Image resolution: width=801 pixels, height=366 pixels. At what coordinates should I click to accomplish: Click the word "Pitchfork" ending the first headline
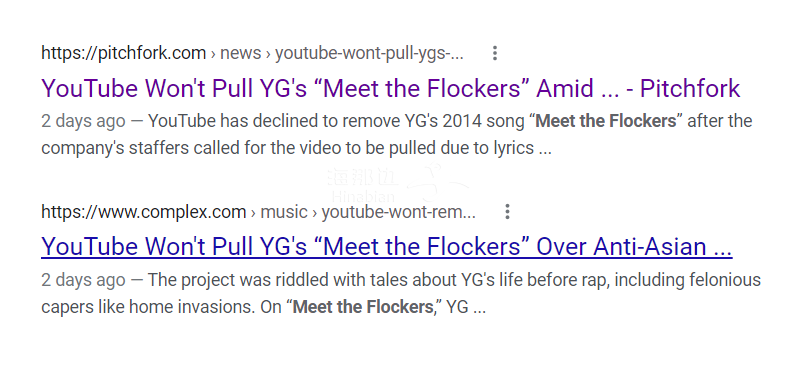(x=690, y=88)
